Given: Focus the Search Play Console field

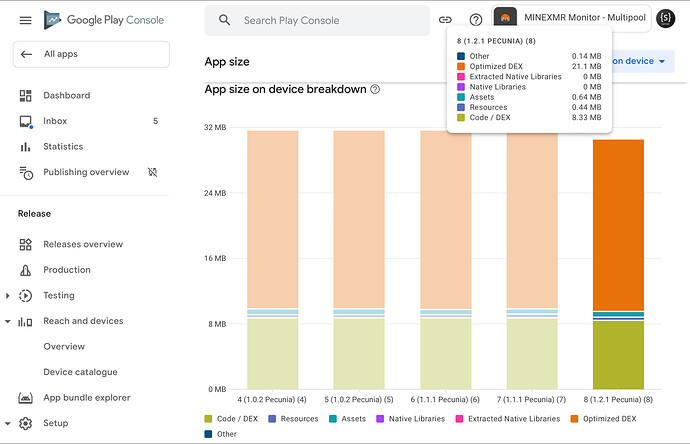Looking at the screenshot, I should pyautogui.click(x=317, y=20).
